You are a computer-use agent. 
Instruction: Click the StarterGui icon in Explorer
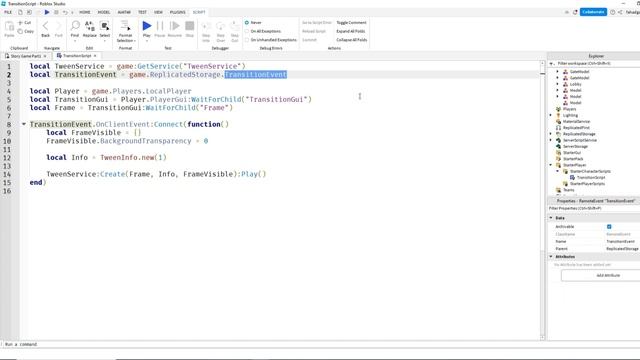pyautogui.click(x=558, y=153)
